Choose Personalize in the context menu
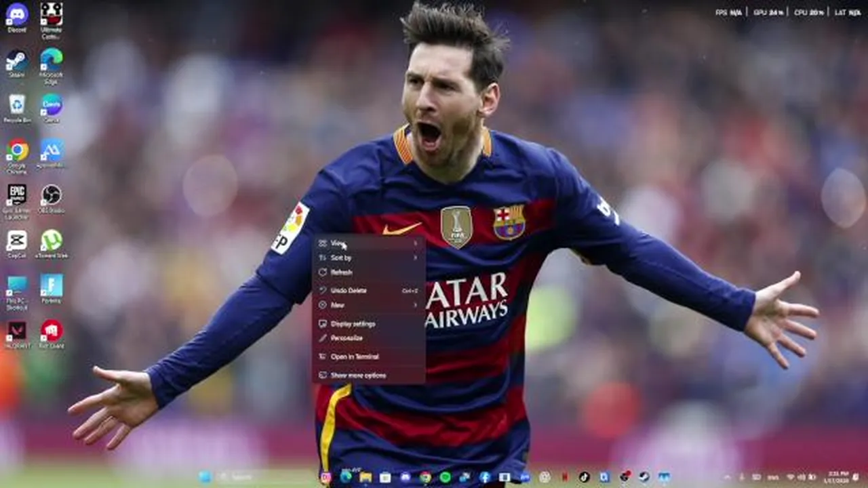The width and height of the screenshot is (868, 488). point(369,338)
